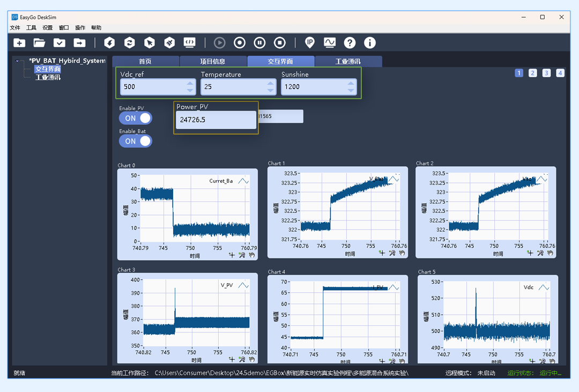
Task: Click the Curret_Ba legend line icon
Action: [x=243, y=181]
